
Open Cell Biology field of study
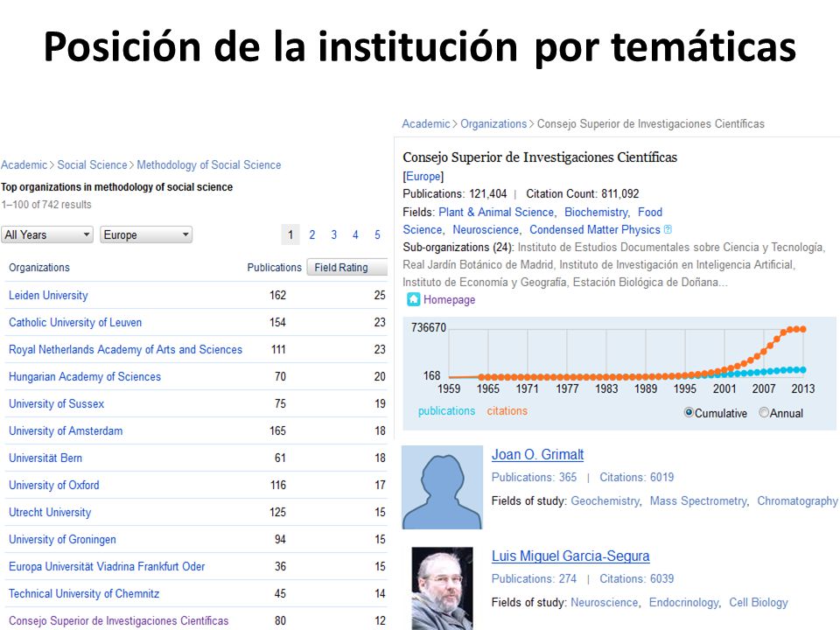759,603
